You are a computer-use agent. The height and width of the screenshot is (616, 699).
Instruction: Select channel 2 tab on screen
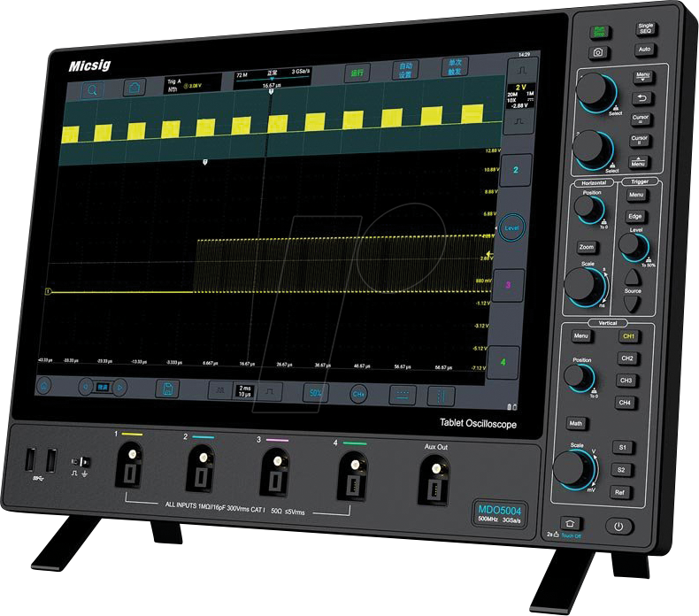pyautogui.click(x=516, y=170)
